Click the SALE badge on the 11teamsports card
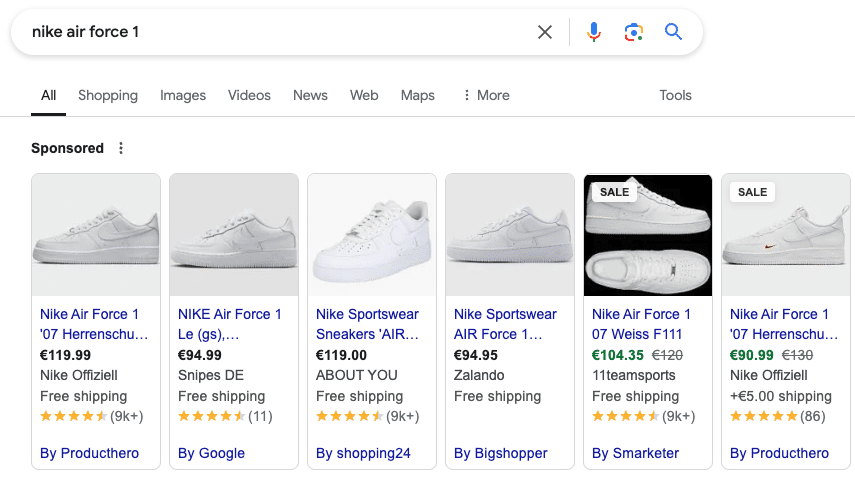The image size is (855, 483). (x=615, y=192)
